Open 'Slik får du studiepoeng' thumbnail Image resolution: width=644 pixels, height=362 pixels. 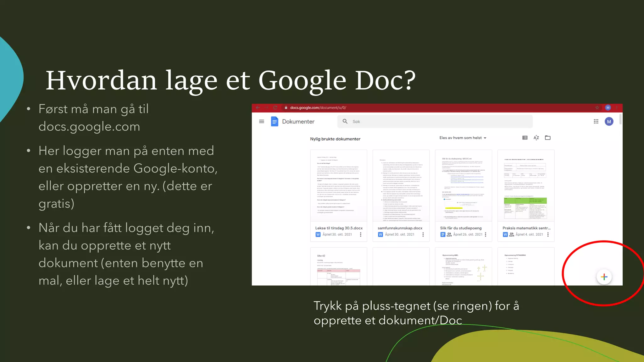pyautogui.click(x=464, y=186)
